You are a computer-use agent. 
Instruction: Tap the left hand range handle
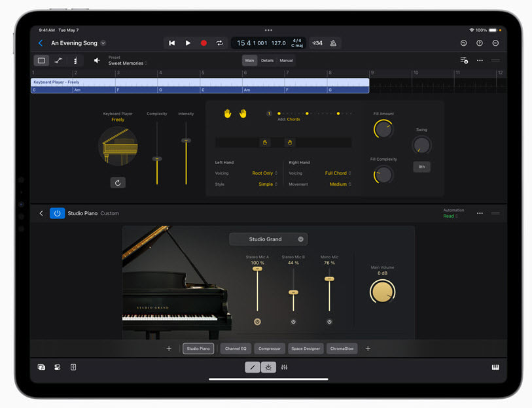click(265, 143)
